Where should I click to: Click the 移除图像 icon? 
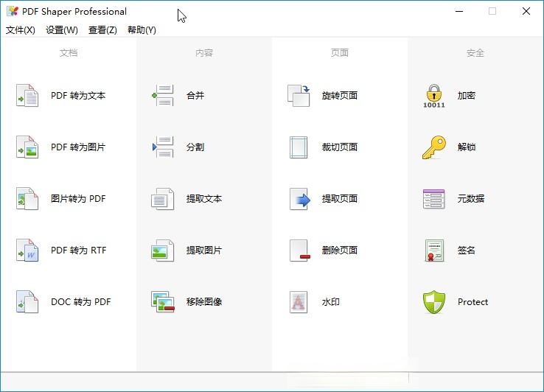point(162,302)
